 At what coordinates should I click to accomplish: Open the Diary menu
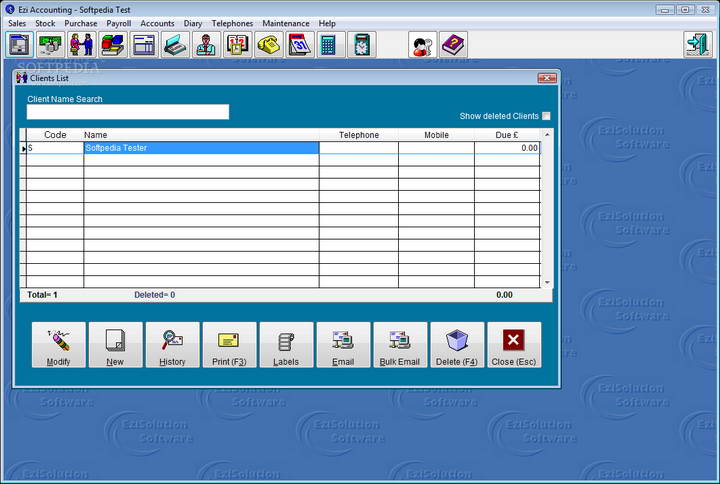click(193, 23)
